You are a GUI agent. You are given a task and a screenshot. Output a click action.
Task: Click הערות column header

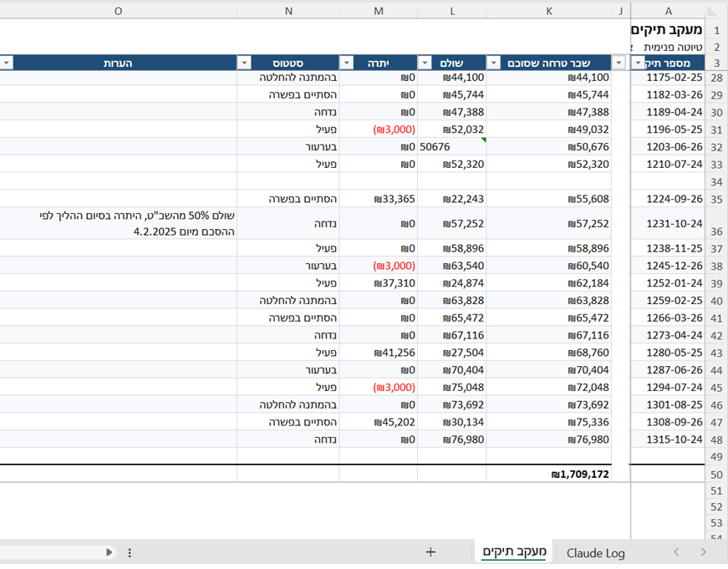click(118, 63)
